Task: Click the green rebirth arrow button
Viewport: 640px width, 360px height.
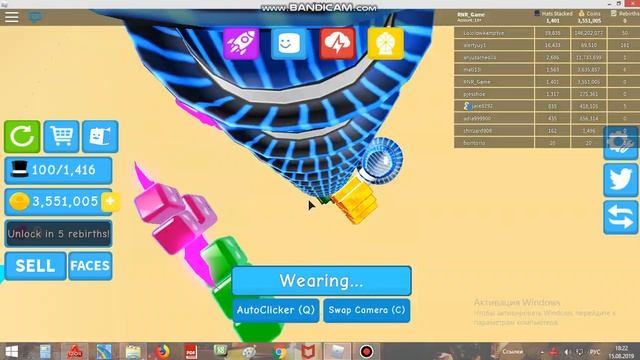Action: click(22, 136)
